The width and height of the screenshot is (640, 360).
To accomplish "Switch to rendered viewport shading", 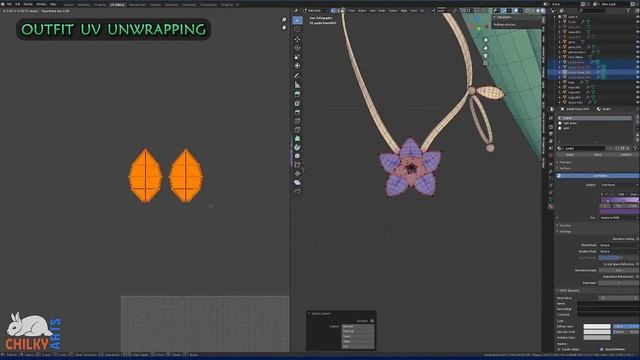I will [543, 11].
